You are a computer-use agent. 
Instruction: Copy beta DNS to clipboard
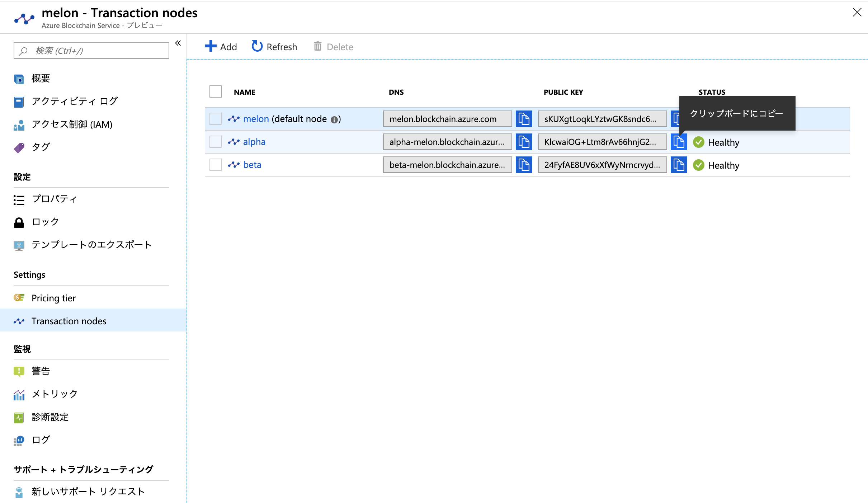click(x=524, y=165)
